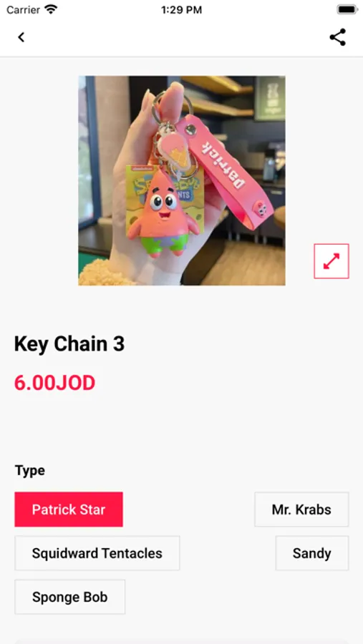Choose the Sponge Bob type option
363x644 pixels.
click(x=70, y=597)
